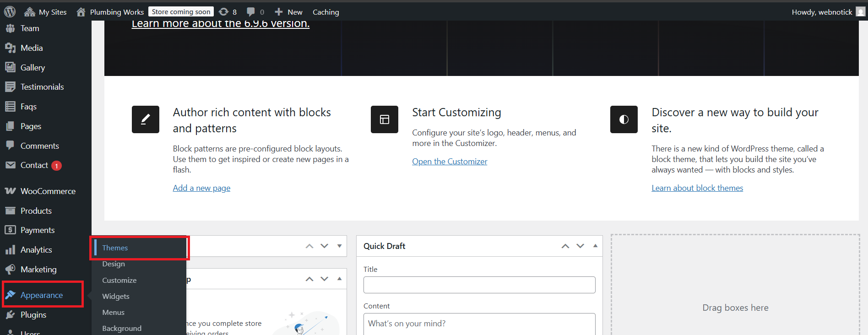Select Widgets in Appearance submenu
The width and height of the screenshot is (868, 335).
tap(116, 296)
